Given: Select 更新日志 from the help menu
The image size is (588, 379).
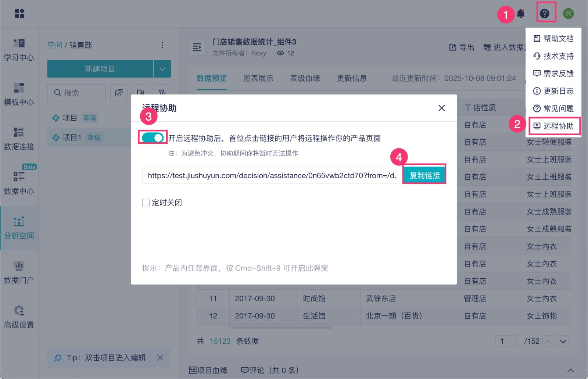Looking at the screenshot, I should (553, 91).
